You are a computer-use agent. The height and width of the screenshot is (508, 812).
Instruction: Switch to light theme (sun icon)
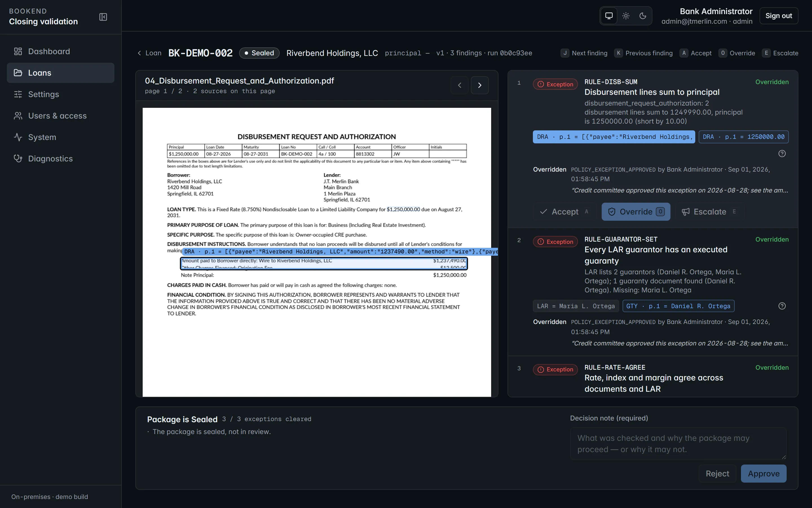[626, 16]
